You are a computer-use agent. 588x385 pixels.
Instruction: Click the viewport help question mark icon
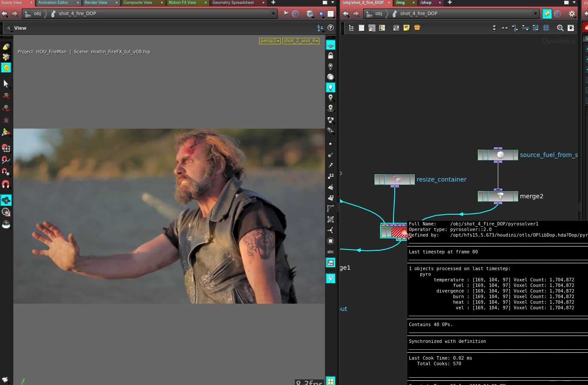(x=331, y=28)
